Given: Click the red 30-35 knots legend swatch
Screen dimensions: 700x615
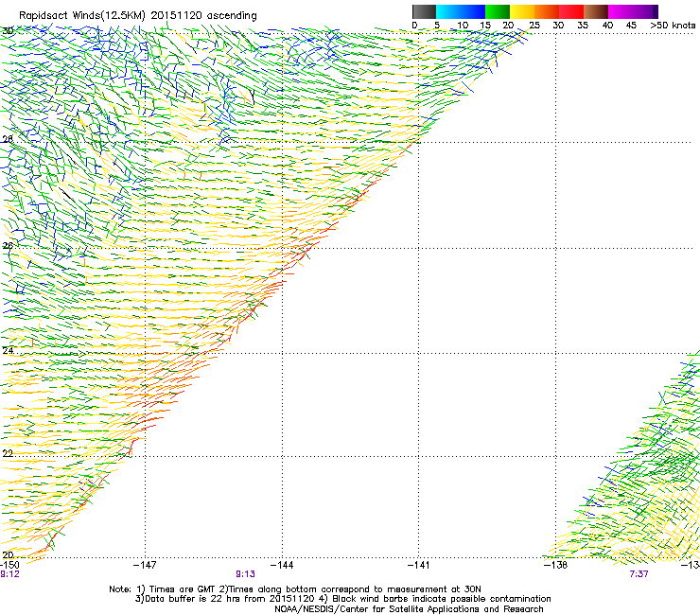Looking at the screenshot, I should coord(571,11).
